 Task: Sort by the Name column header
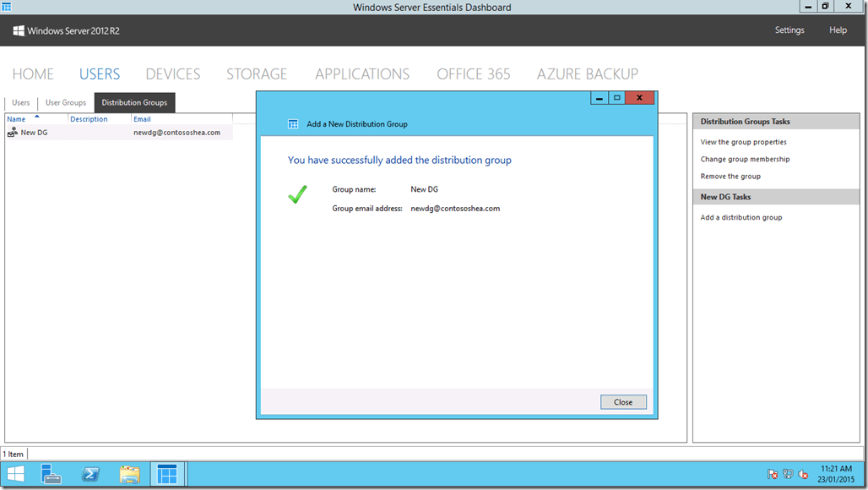click(x=15, y=118)
